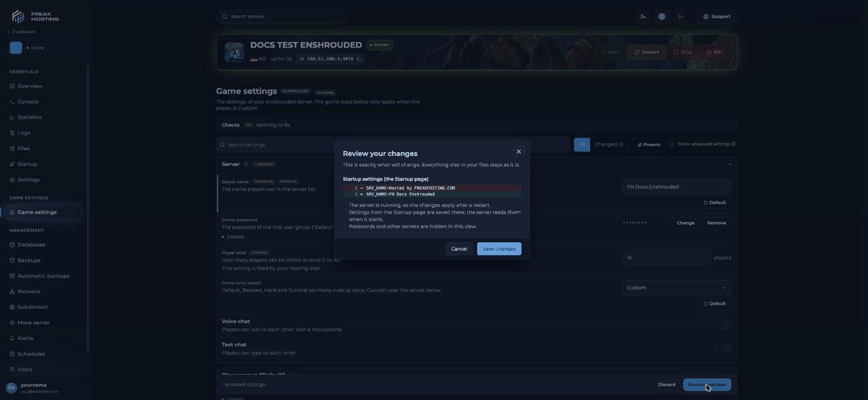Discard the unsaved change

tap(666, 385)
